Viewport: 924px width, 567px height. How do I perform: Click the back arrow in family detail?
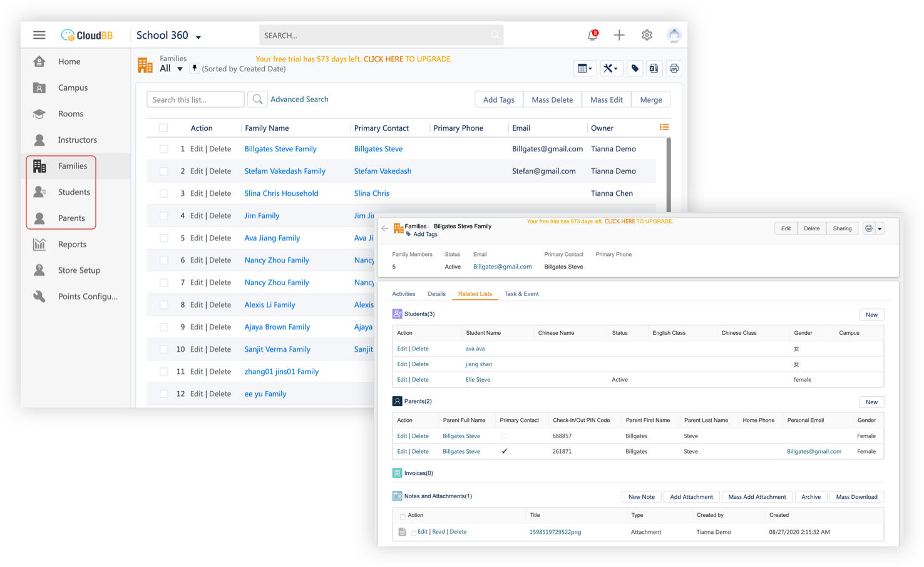(x=384, y=228)
